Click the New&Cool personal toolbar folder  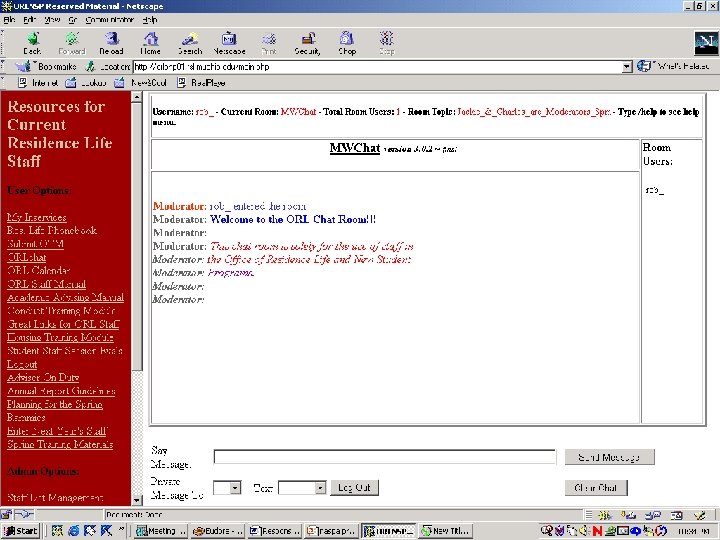pyautogui.click(x=140, y=83)
